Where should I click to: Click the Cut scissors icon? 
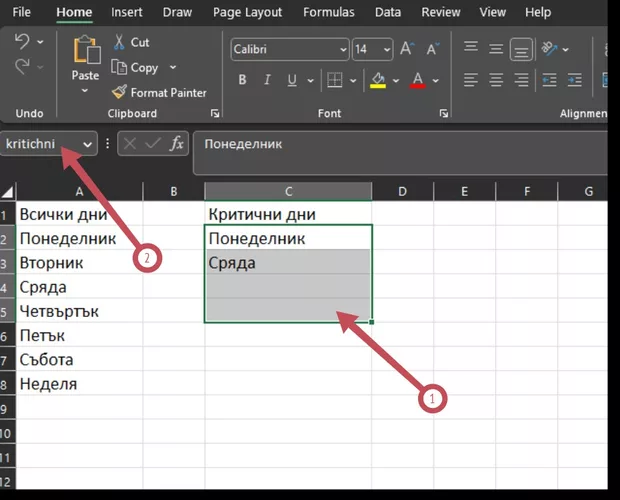coord(120,42)
